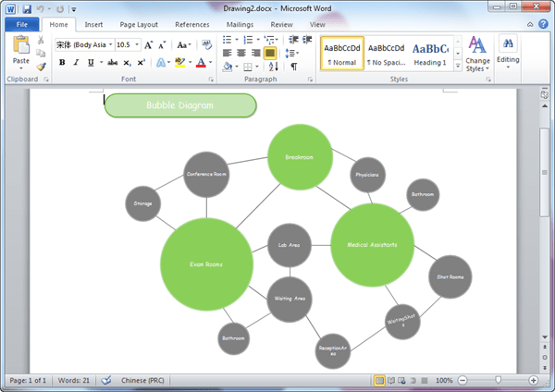
Task: Click the Save icon in quick access toolbar
Action: [x=27, y=9]
